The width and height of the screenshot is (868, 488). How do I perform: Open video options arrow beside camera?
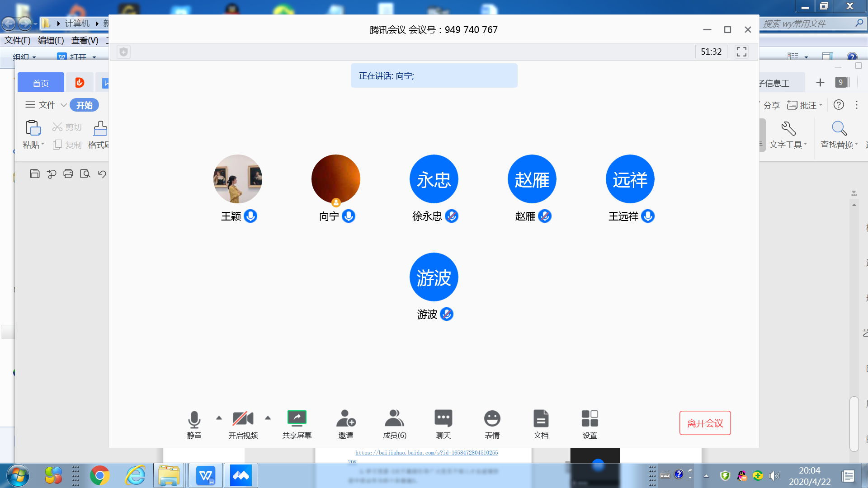point(268,418)
